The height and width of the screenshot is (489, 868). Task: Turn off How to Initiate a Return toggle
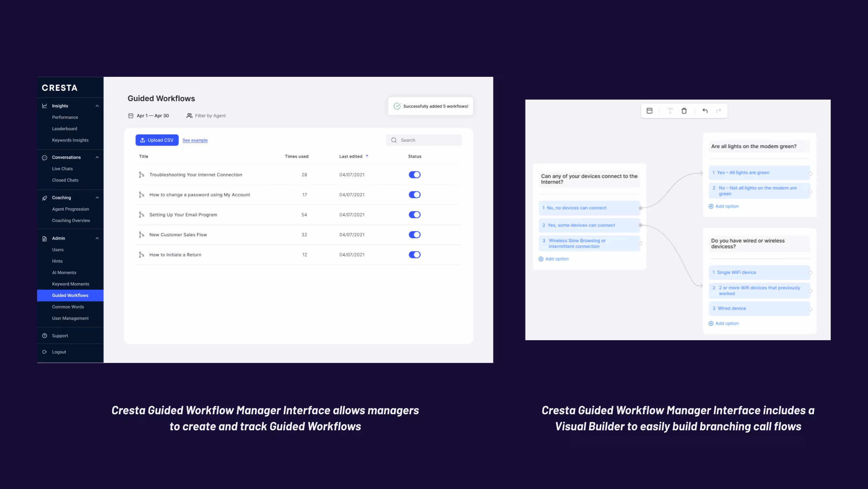(x=414, y=255)
